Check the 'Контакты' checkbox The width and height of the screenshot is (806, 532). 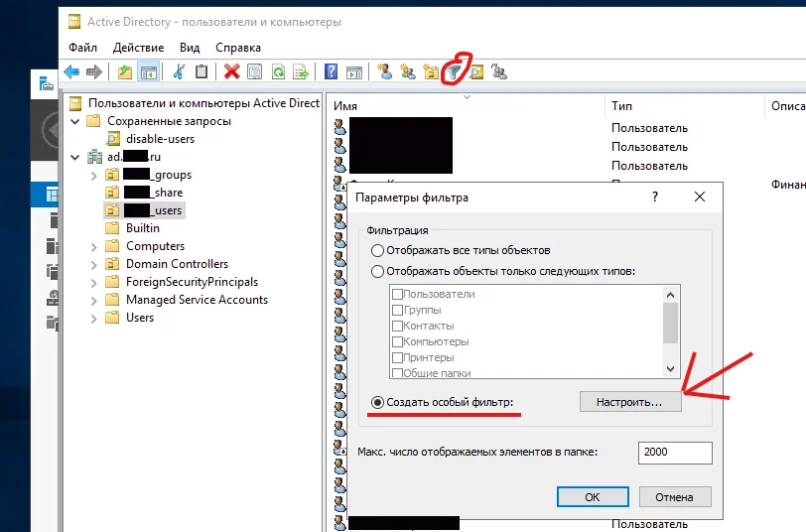point(397,326)
